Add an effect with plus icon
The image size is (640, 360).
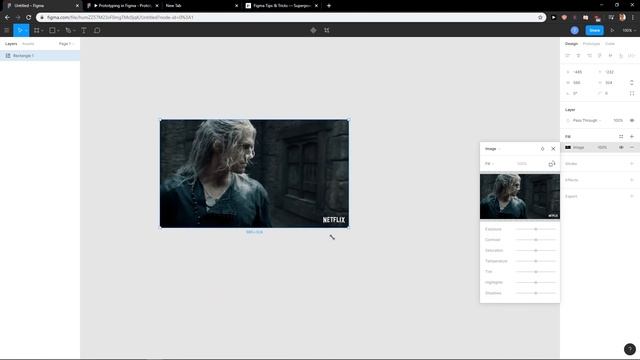pos(632,180)
